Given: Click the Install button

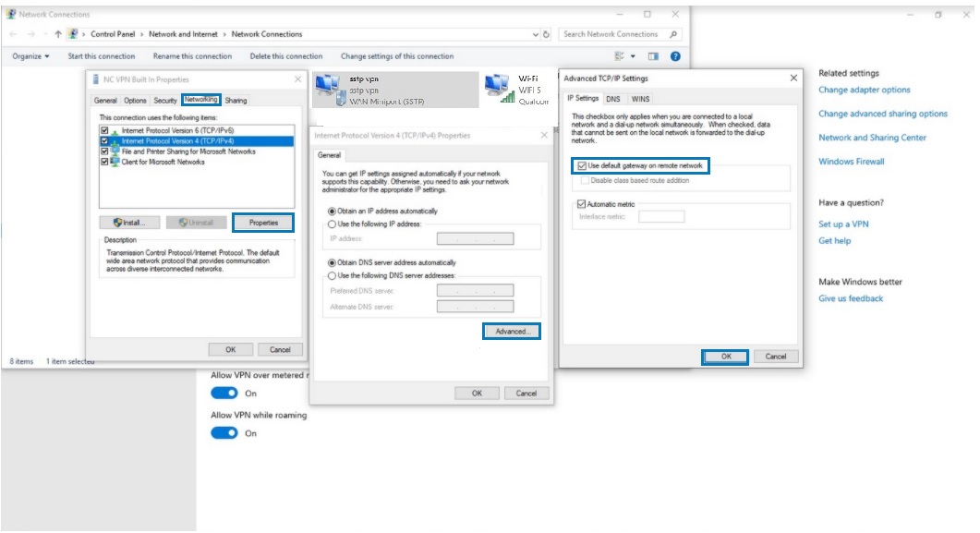Looking at the screenshot, I should (x=129, y=223).
